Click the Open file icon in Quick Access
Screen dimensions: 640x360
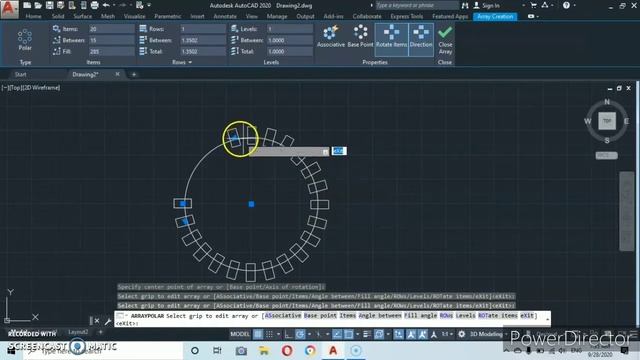38,5
